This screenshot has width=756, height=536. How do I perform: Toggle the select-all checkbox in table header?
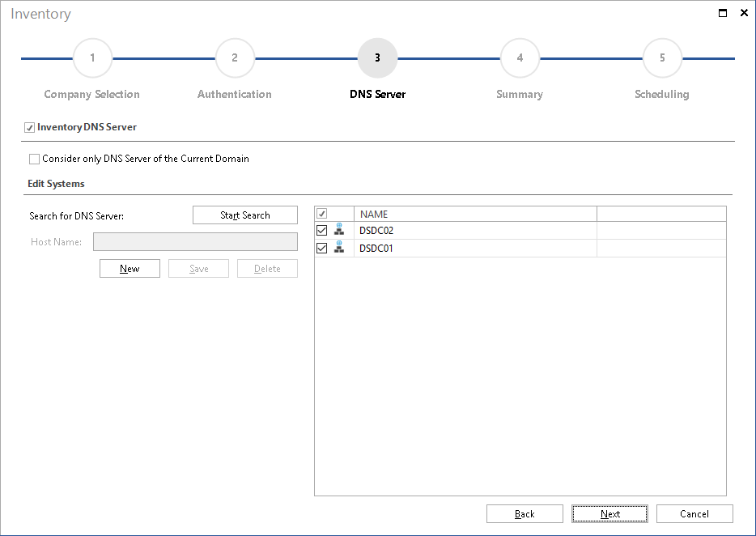coord(321,213)
